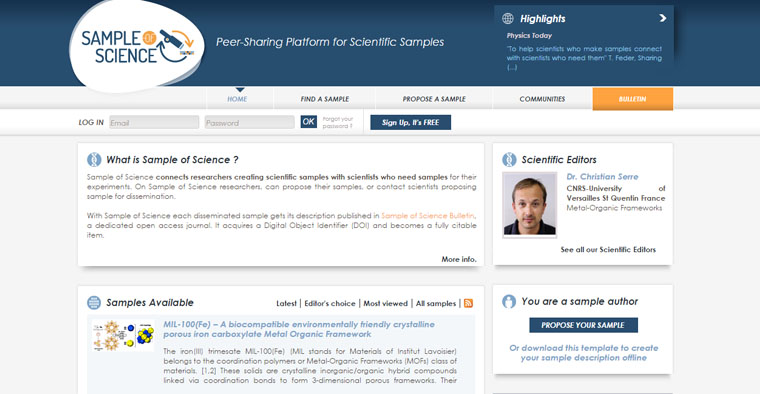
Task: Open the RSS feed icon for samples
Action: tap(468, 303)
